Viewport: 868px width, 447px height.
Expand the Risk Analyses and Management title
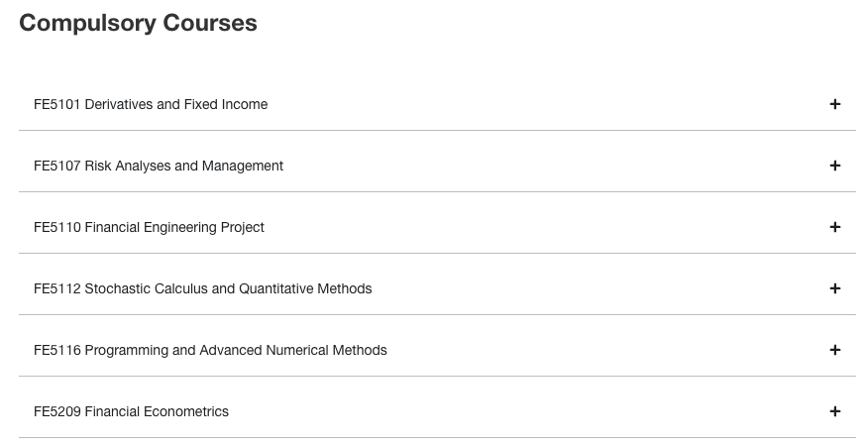(184, 166)
